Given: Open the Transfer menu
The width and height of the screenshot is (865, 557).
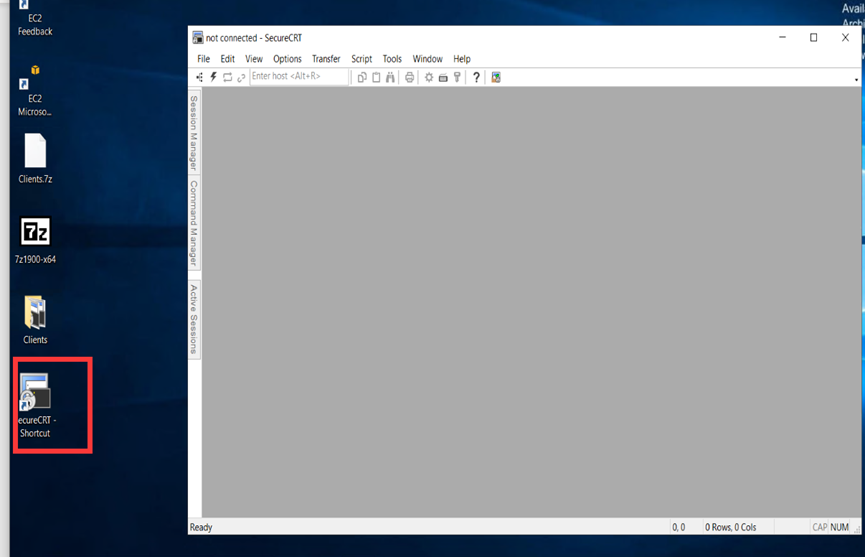Looking at the screenshot, I should click(x=326, y=59).
